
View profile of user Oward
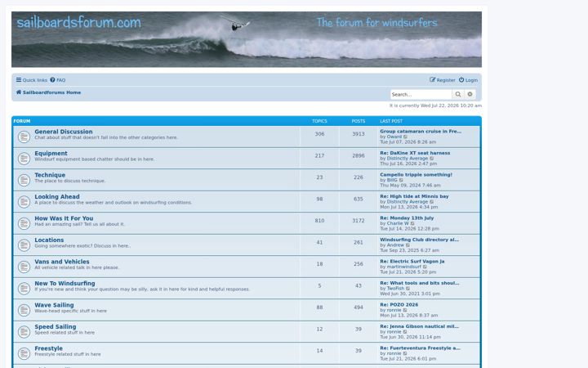point(394,137)
